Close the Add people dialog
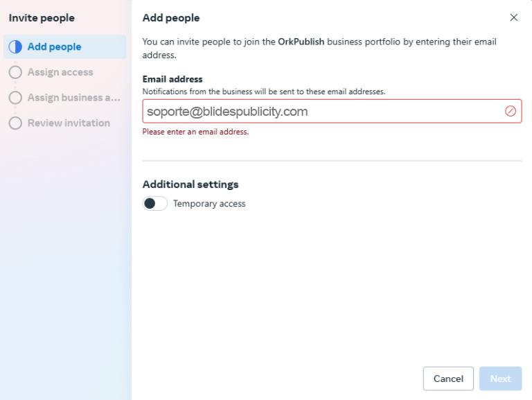 click(513, 17)
